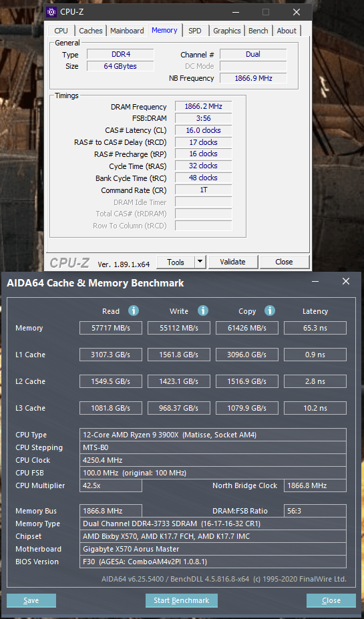Click the Memory Bus value 1866.8 MHz
The image size is (364, 619).
click(x=111, y=511)
